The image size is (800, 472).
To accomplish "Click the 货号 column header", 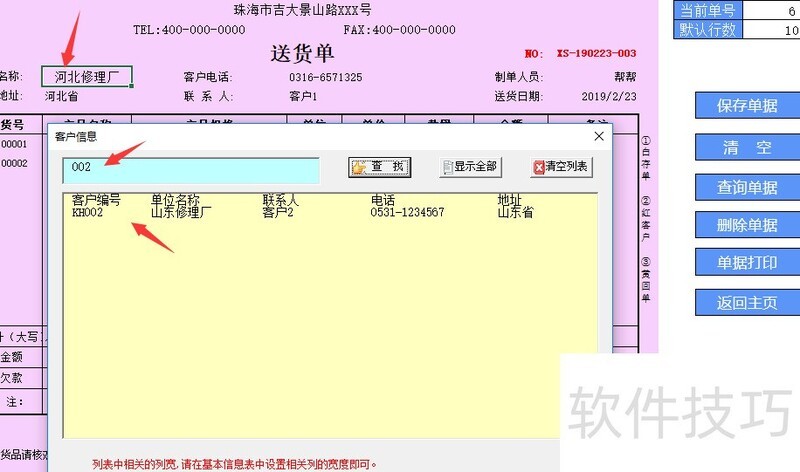I will (x=12, y=125).
